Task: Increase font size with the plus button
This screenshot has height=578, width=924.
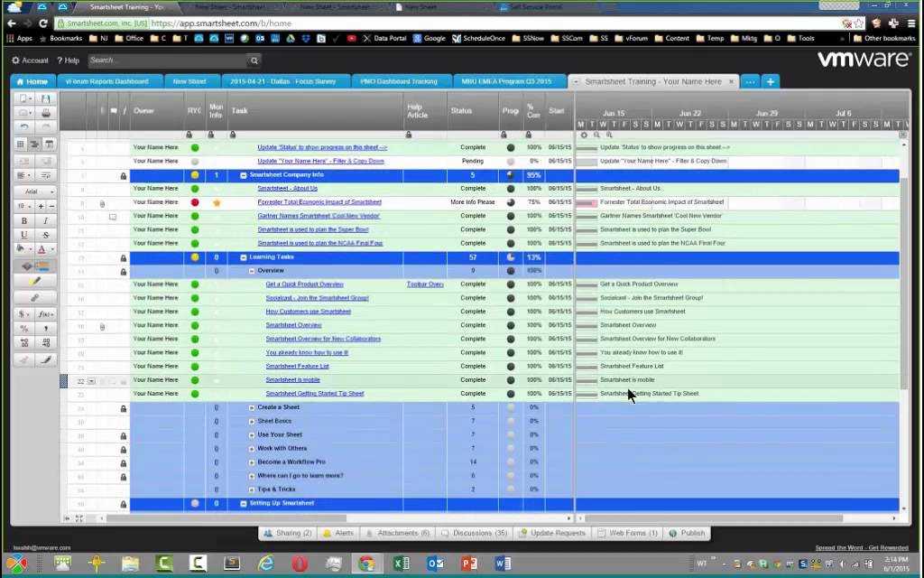Action: [x=41, y=206]
